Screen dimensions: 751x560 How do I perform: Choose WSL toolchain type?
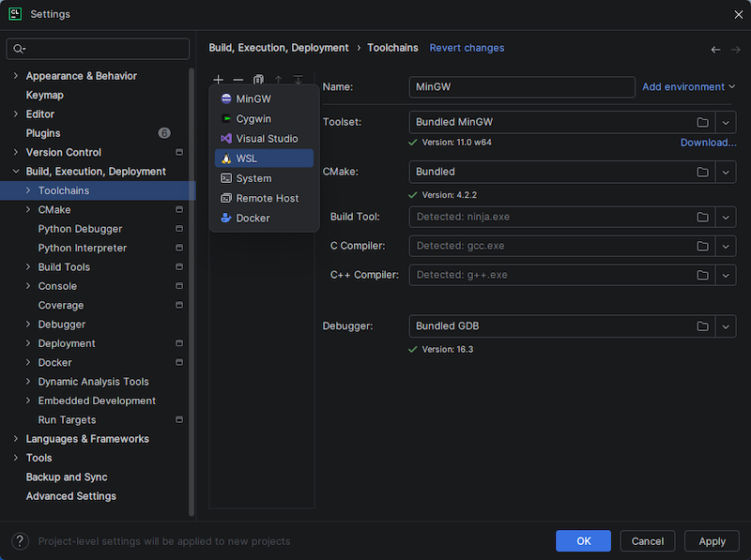click(x=264, y=159)
